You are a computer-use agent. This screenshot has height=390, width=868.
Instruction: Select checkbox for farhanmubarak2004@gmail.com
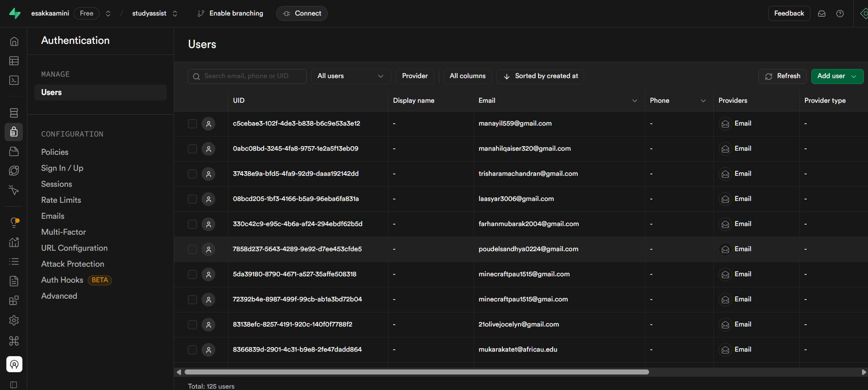tap(192, 224)
